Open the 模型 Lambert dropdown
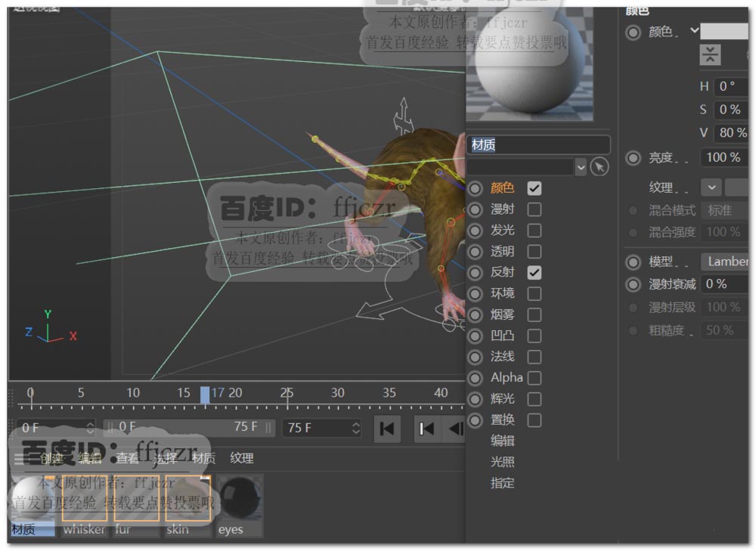Image resolution: width=756 pixels, height=551 pixels. click(725, 262)
